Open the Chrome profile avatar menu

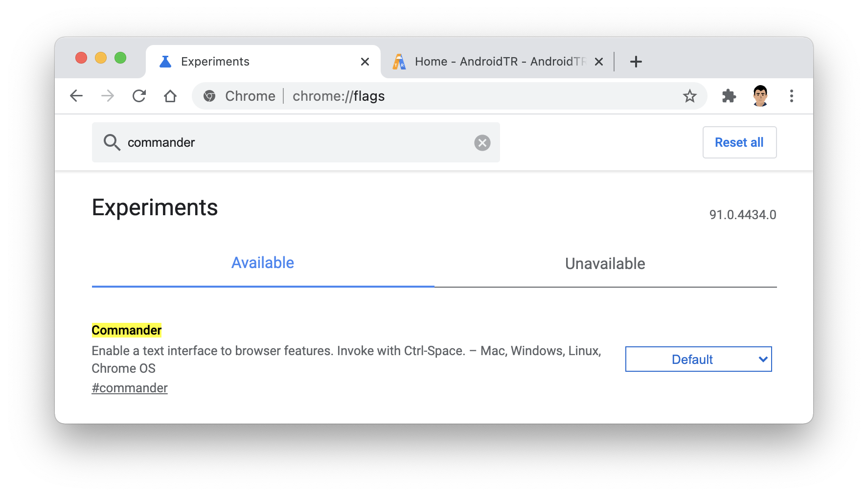[760, 96]
